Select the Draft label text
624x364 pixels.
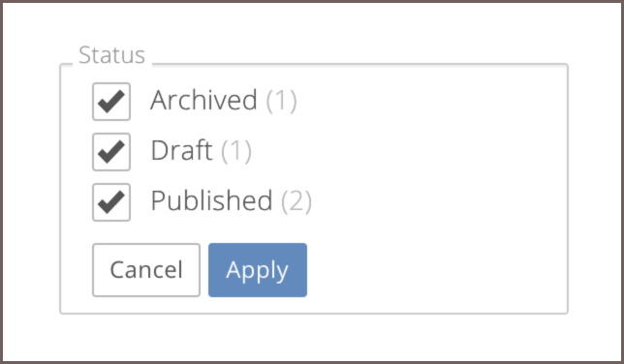click(181, 150)
